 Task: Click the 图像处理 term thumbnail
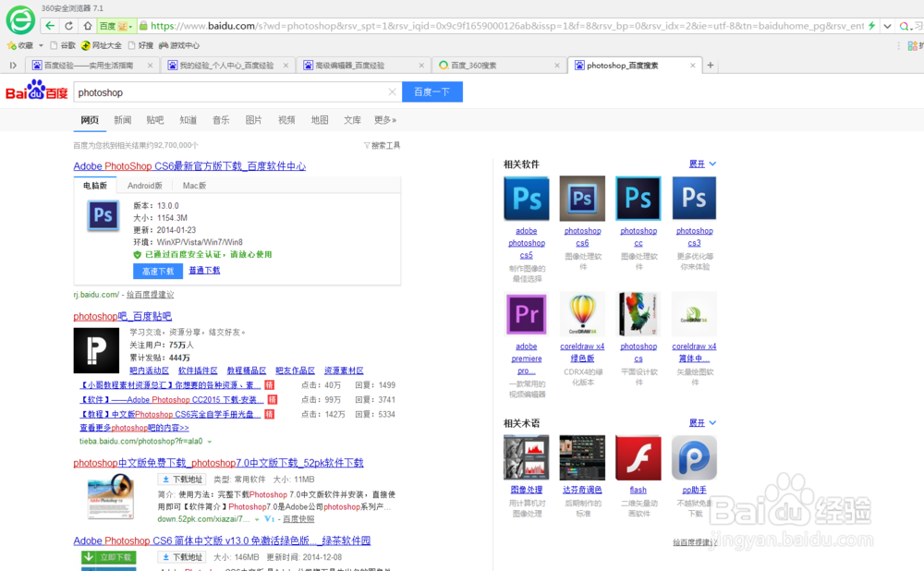coord(527,457)
